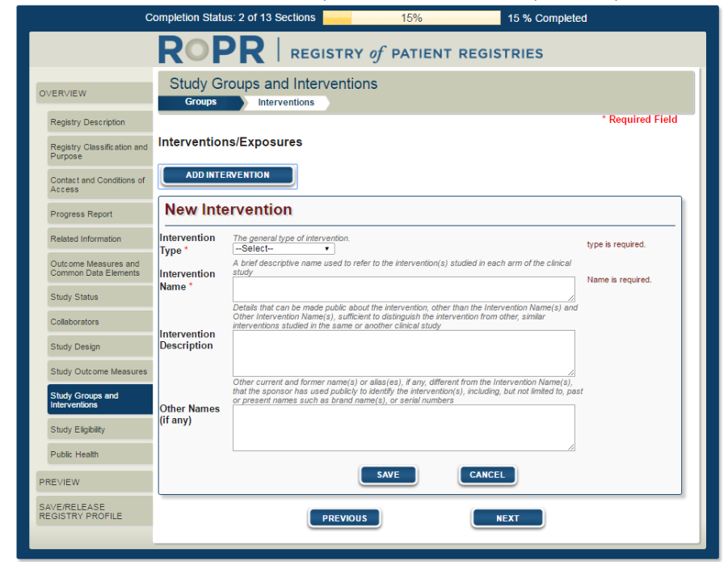The width and height of the screenshot is (728, 562).
Task: Open Public Health in sidebar
Action: [x=100, y=454]
